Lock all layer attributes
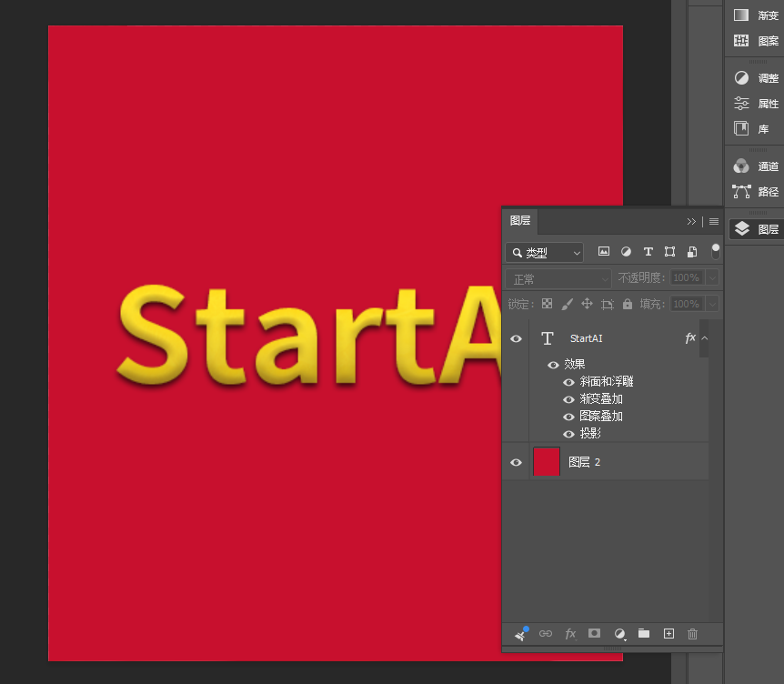This screenshot has width=784, height=684. pyautogui.click(x=628, y=304)
